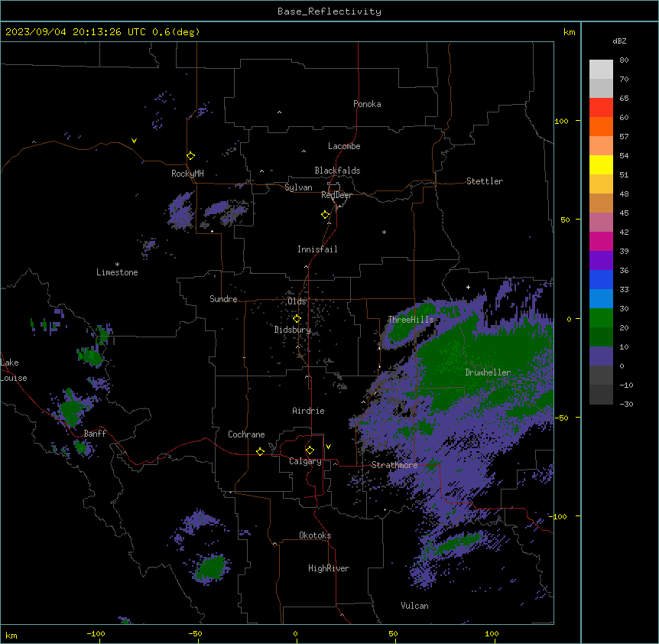Select the yellow diamond marker between Olds and Didsbury
The width and height of the screenshot is (659, 644).
tap(297, 319)
